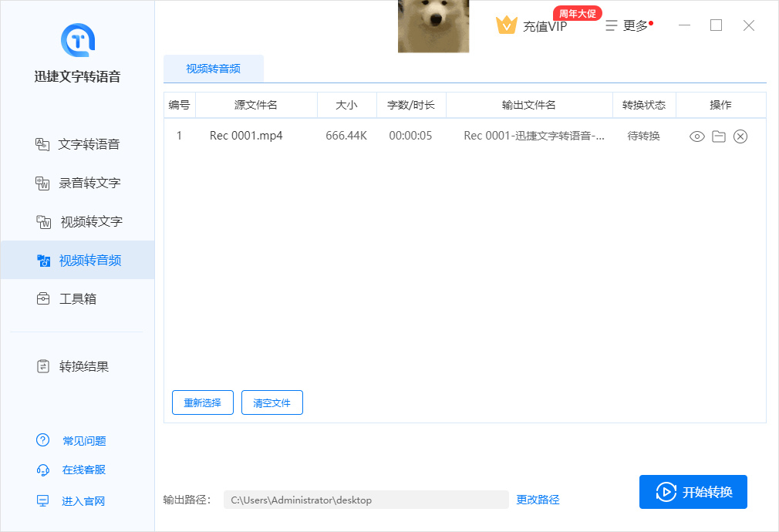This screenshot has height=532, width=779.
Task: Start conversion with 开始转换 button
Action: 693,492
